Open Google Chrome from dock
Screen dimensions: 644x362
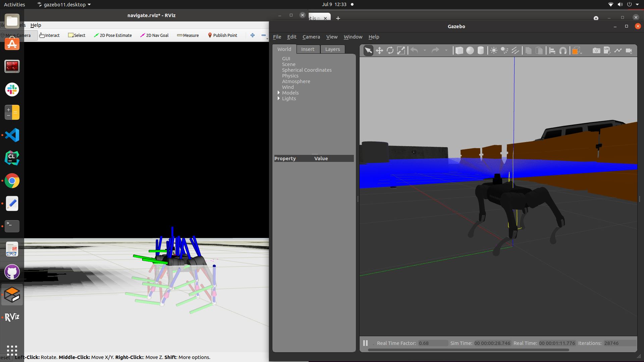[12, 181]
